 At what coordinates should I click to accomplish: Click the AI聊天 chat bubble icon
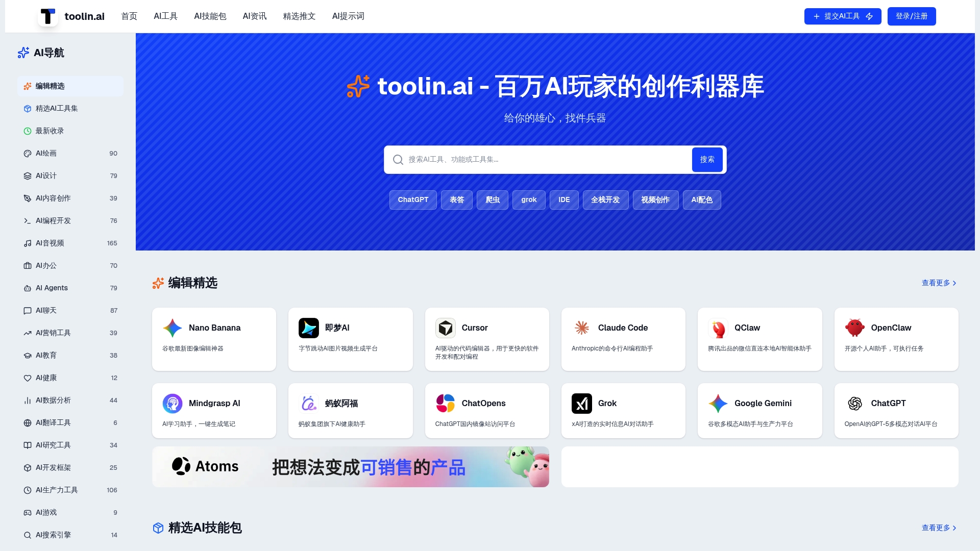point(27,310)
